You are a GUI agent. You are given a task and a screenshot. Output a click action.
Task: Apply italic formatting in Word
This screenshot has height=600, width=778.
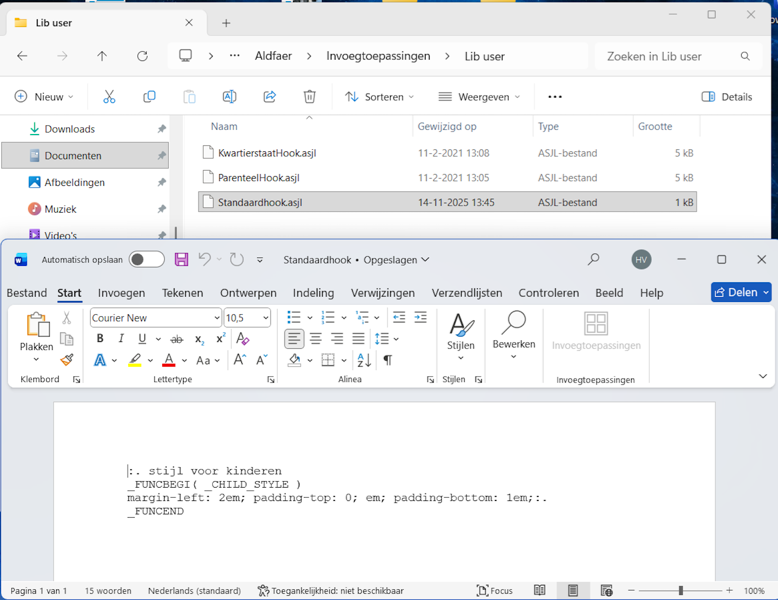(121, 339)
